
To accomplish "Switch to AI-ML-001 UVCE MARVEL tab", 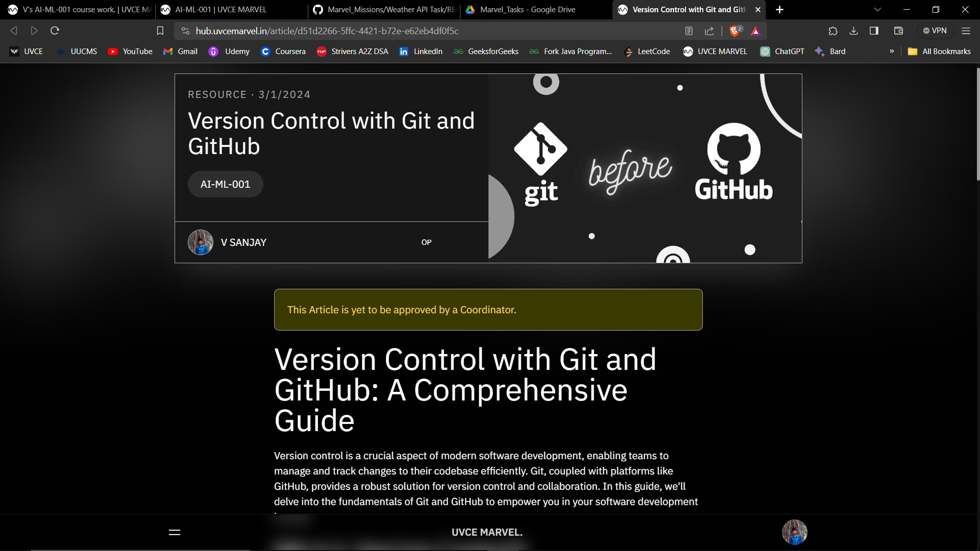I will (x=220, y=9).
